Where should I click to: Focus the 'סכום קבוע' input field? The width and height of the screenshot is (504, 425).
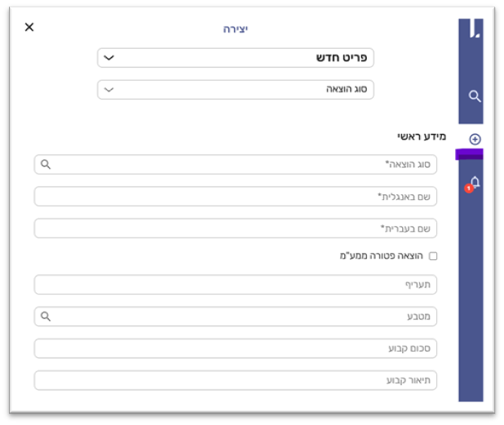point(235,348)
